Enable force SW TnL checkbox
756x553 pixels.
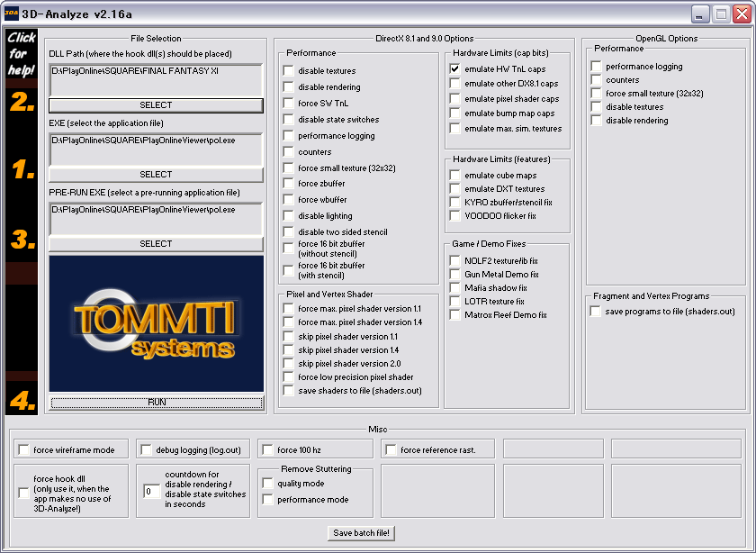point(288,104)
